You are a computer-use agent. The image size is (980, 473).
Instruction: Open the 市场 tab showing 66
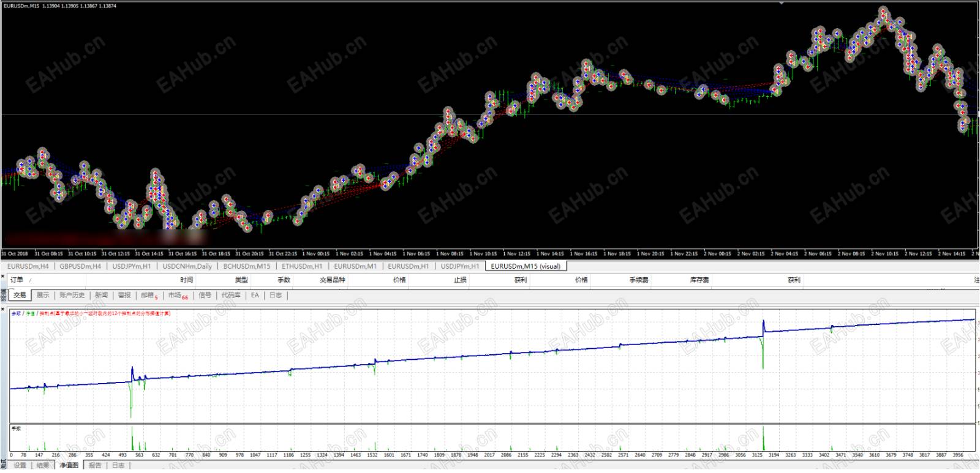[x=178, y=295]
